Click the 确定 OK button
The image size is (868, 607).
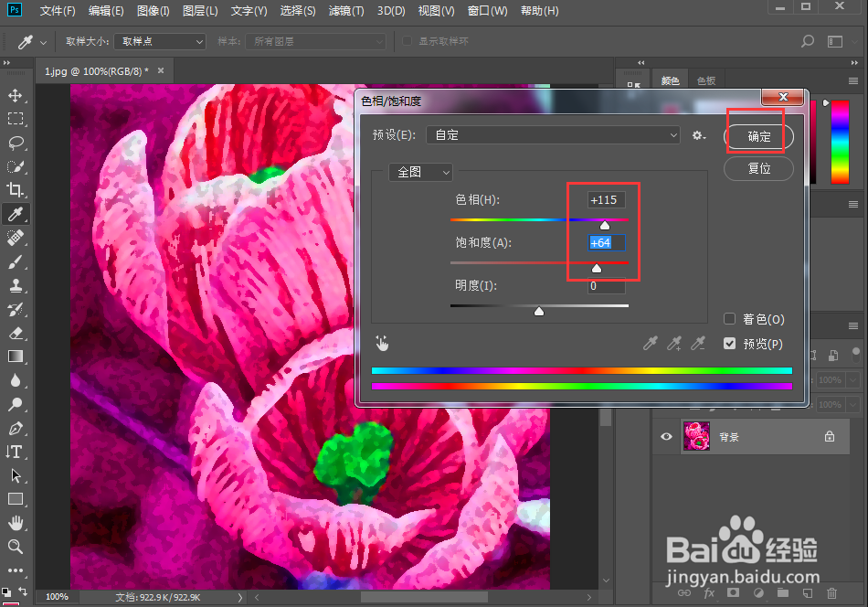pyautogui.click(x=759, y=136)
